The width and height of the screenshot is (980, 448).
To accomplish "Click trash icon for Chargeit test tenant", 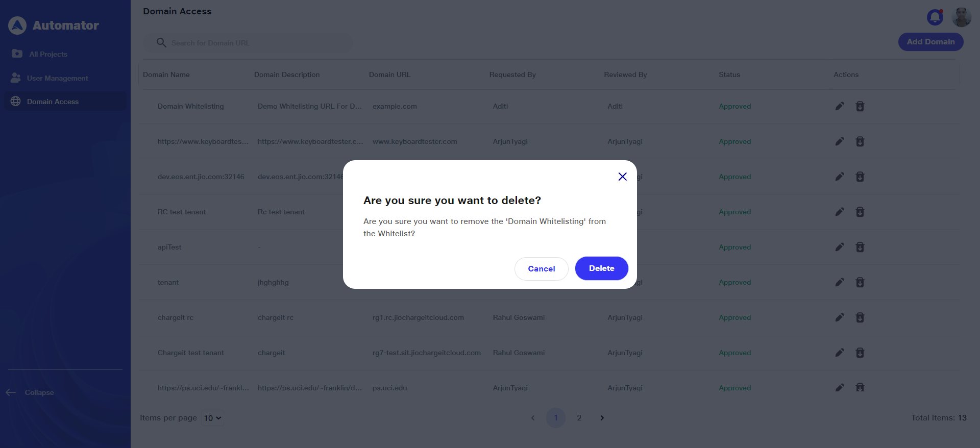I will tap(860, 353).
